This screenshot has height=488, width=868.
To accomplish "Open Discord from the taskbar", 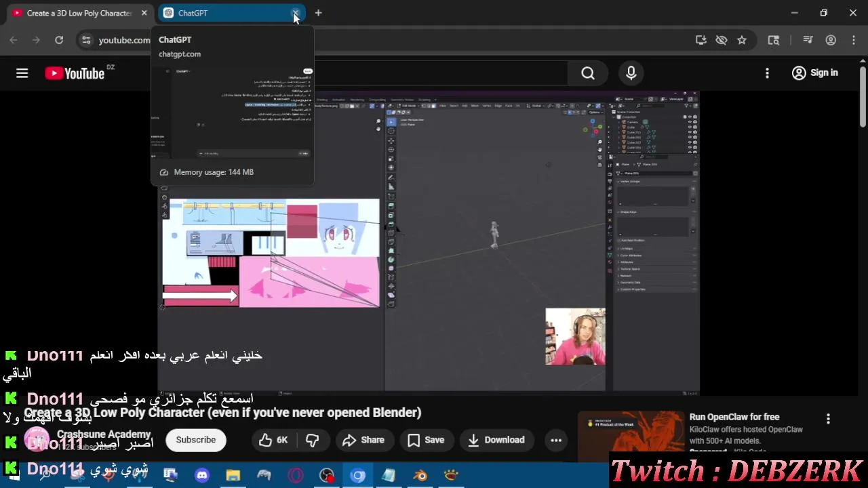I will [202, 476].
